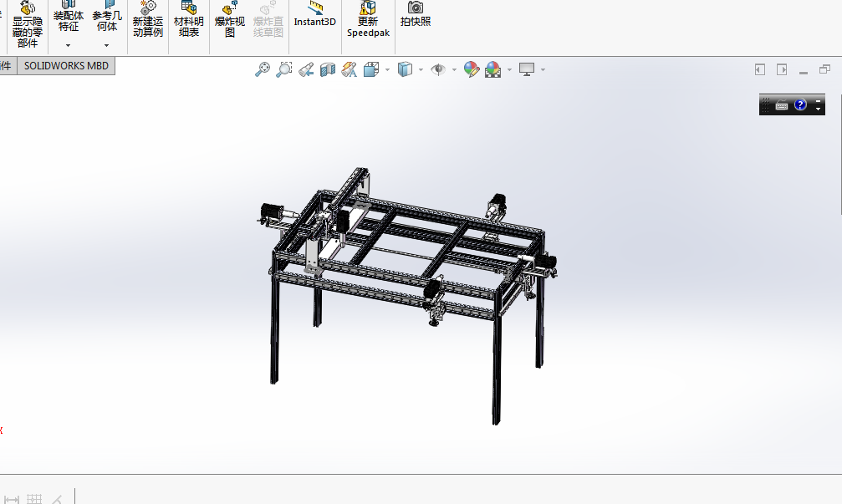The image size is (842, 504).
Task: Click the View Settings monitor icon
Action: click(527, 69)
